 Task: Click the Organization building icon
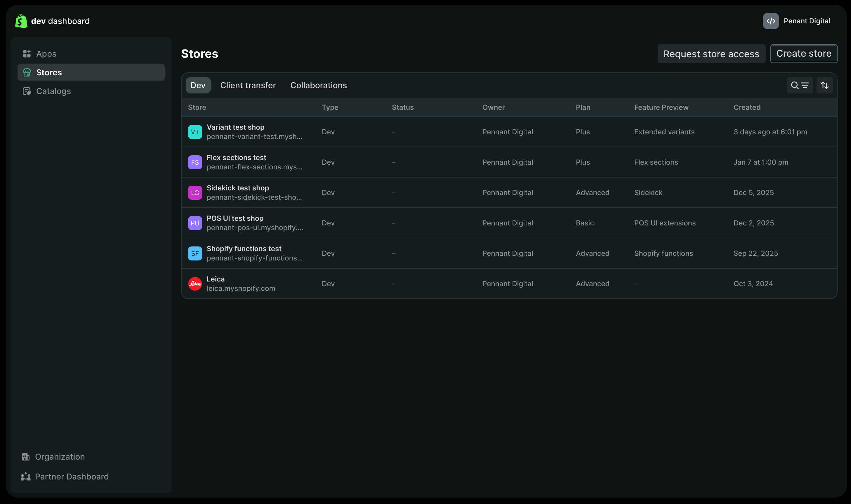pyautogui.click(x=25, y=457)
